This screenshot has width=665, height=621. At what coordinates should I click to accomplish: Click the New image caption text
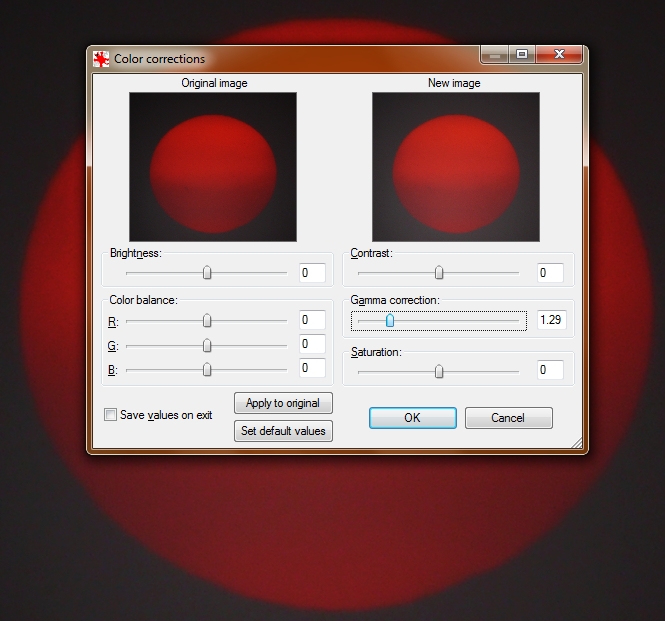tap(454, 83)
